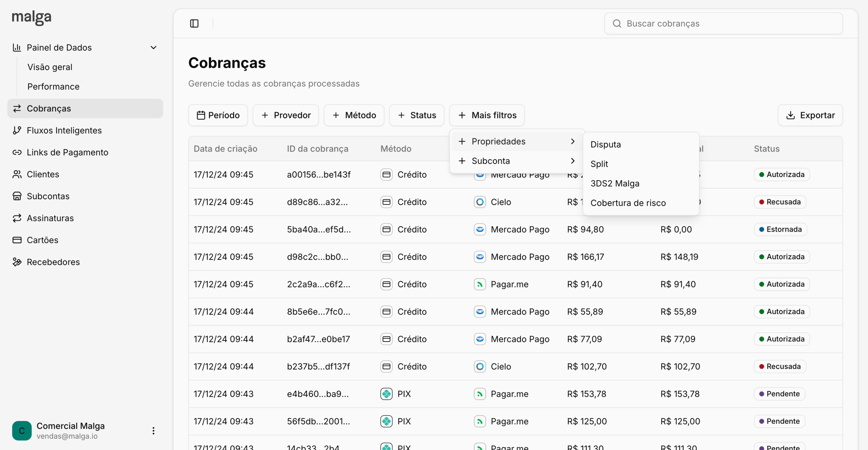The image size is (868, 450).
Task: Collapse the Painel de Dados chevron
Action: (153, 47)
